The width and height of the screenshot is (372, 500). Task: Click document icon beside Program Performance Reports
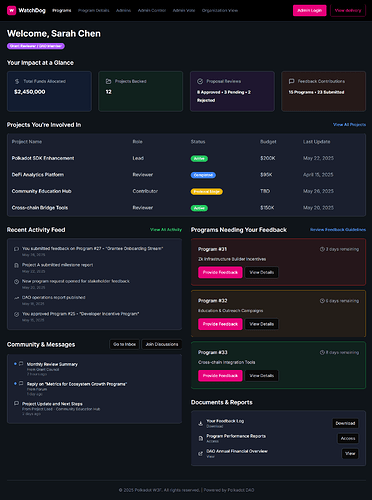(201, 438)
